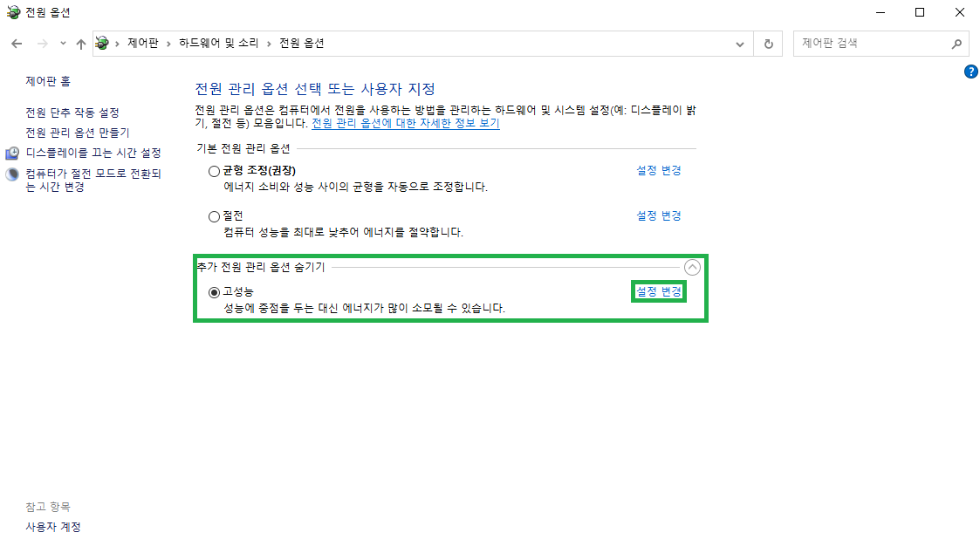Viewport: 980px width, 553px height.
Task: Open the recent locations dropdown arrow
Action: [x=63, y=44]
